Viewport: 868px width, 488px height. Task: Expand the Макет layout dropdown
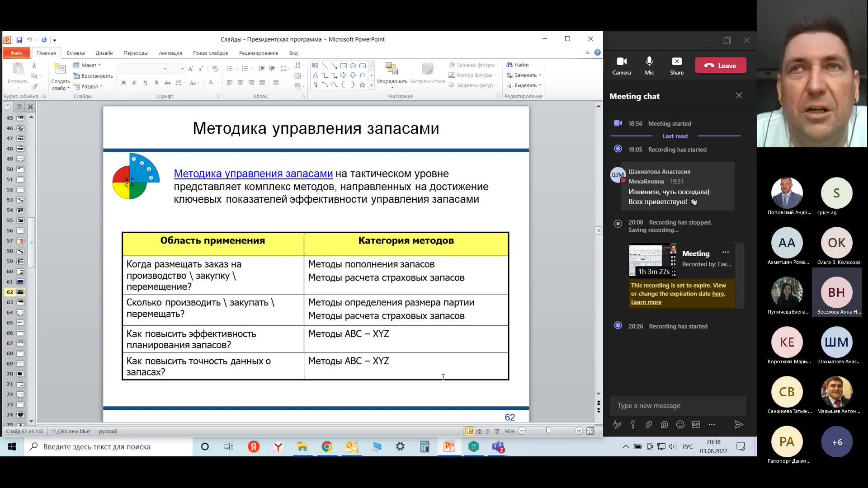coord(87,65)
